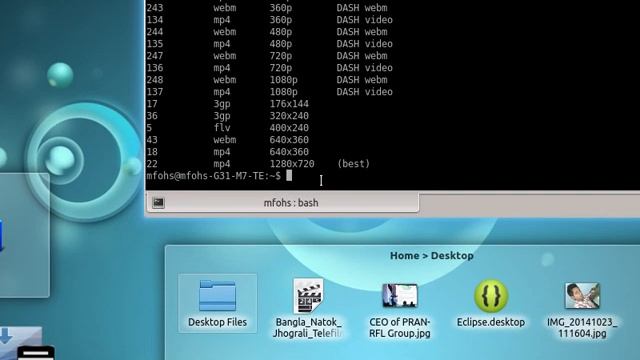Click the row for format 43 webm 640x360

point(227,140)
